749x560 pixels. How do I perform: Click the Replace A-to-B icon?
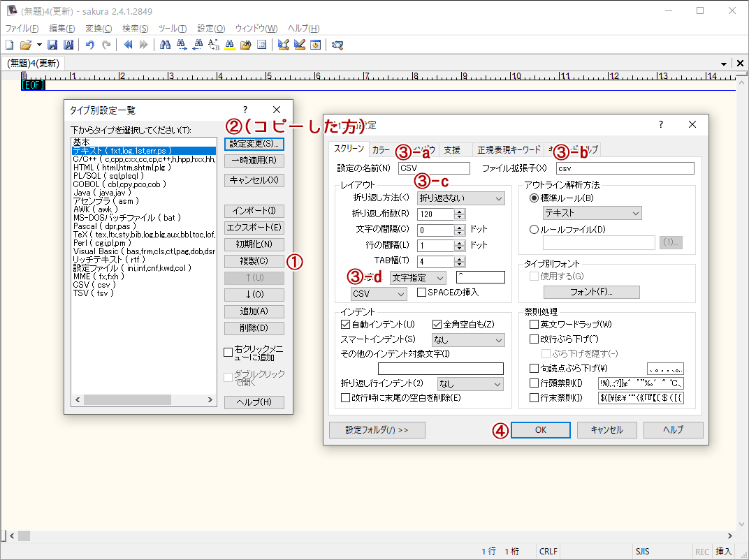[x=214, y=45]
